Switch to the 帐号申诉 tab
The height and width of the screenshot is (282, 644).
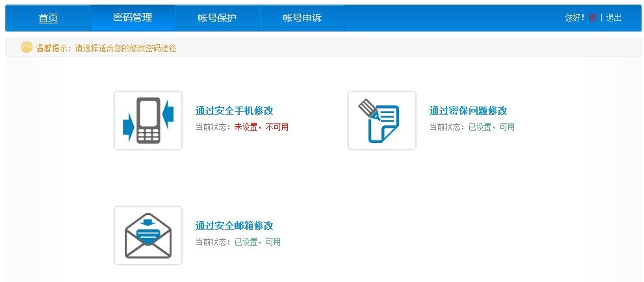coord(302,18)
